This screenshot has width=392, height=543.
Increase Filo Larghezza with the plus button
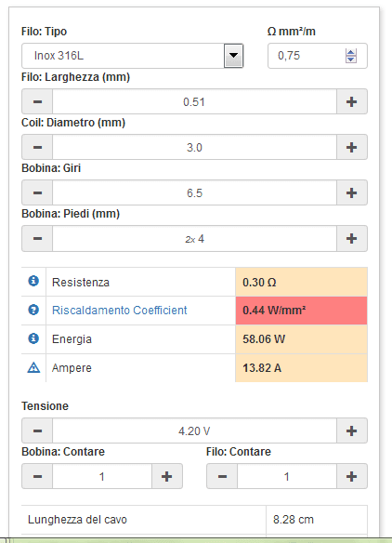pos(351,101)
